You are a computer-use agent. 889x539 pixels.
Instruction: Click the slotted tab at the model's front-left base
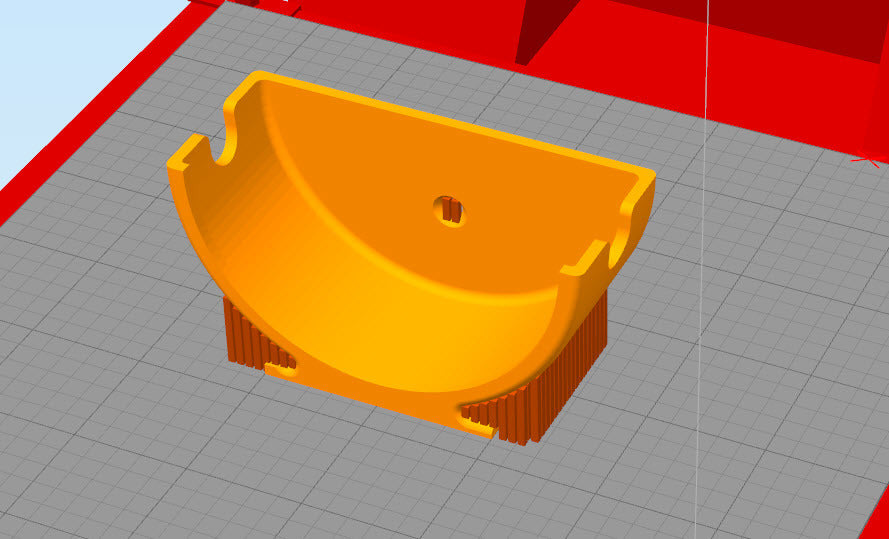[281, 366]
